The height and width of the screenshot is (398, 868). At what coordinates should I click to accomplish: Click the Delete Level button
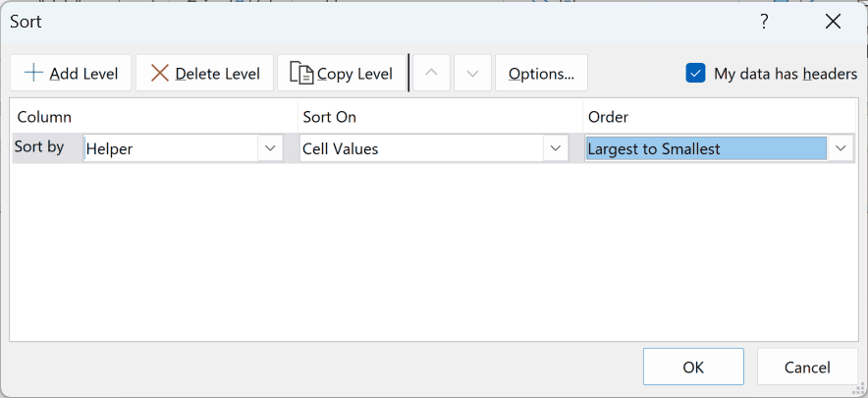205,73
